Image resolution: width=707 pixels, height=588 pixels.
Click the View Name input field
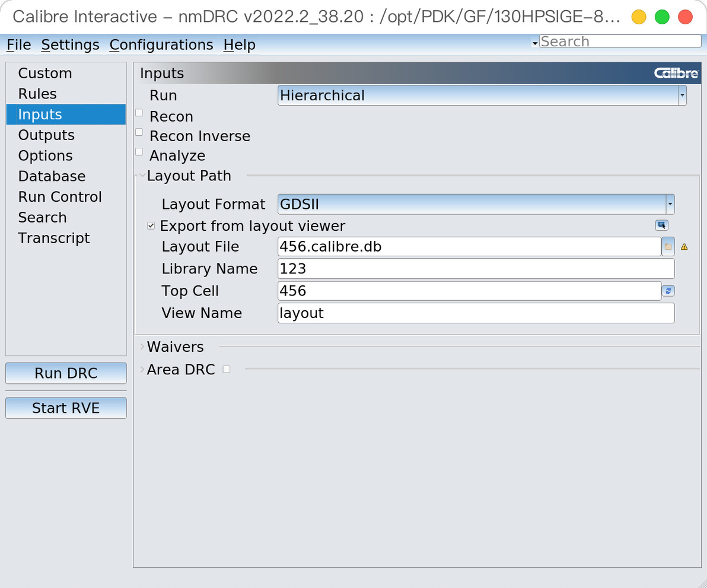click(x=476, y=313)
